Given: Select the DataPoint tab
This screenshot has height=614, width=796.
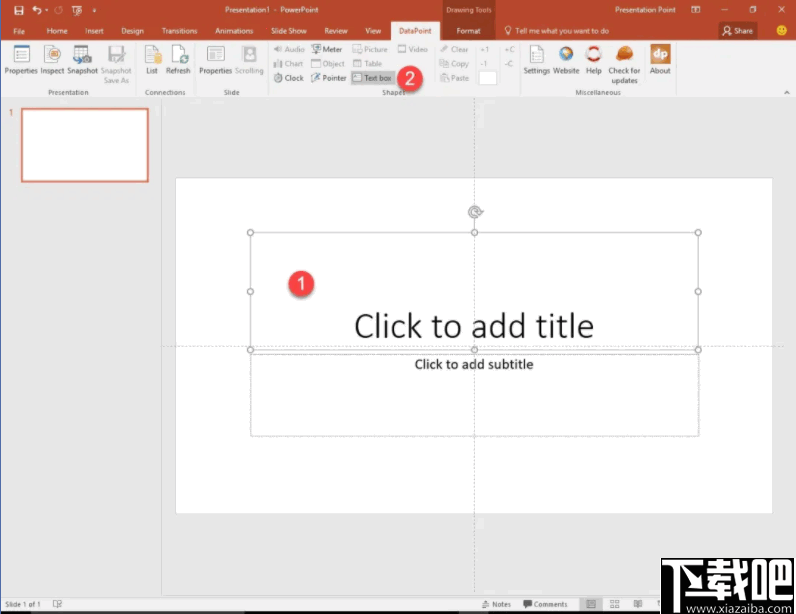Looking at the screenshot, I should click(x=415, y=31).
